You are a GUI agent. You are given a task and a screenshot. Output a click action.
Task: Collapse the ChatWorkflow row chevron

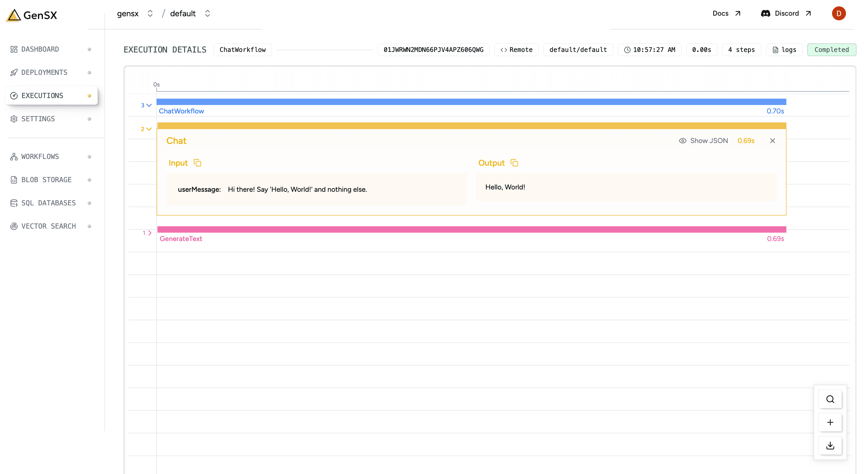coord(149,105)
